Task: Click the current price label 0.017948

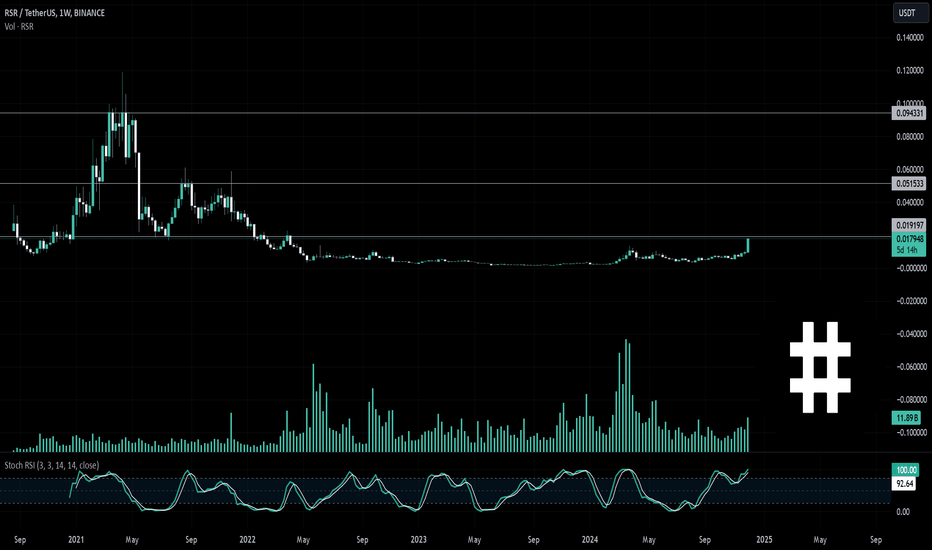Action: pyautogui.click(x=909, y=239)
